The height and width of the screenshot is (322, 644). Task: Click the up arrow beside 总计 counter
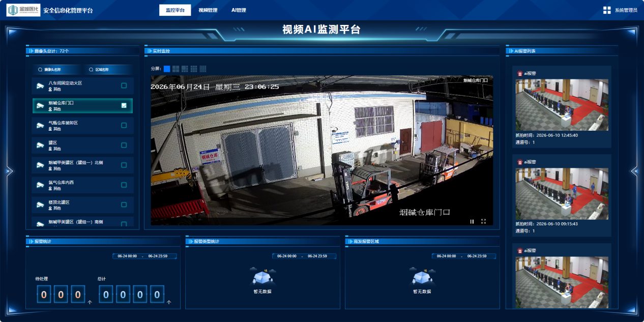pos(169,302)
